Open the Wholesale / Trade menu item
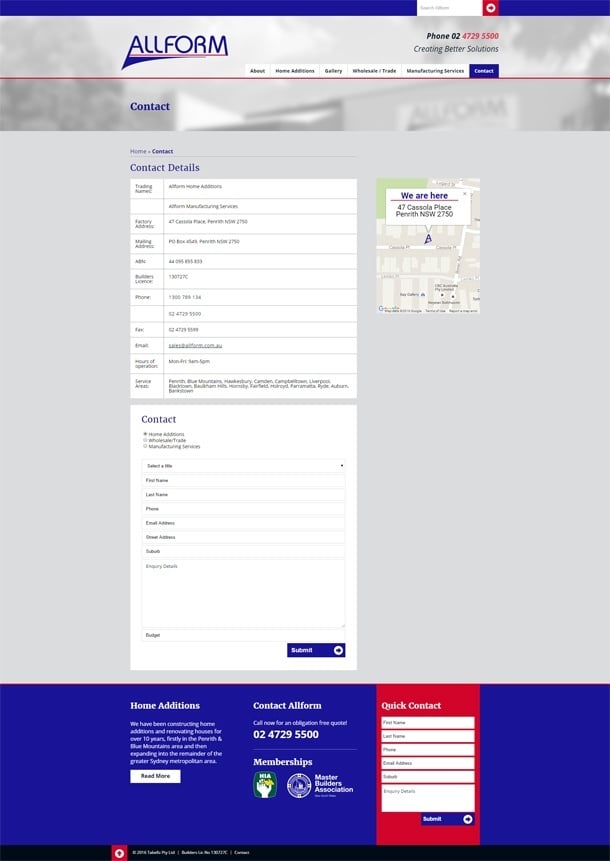The width and height of the screenshot is (610, 861). click(374, 71)
